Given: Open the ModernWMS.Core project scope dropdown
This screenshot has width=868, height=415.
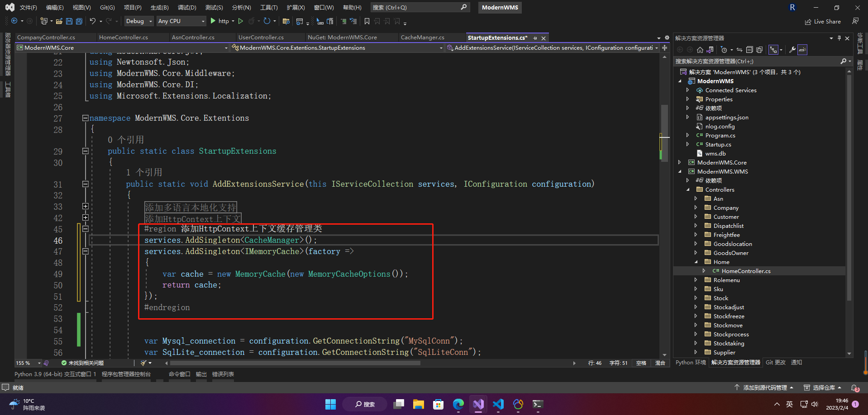Looking at the screenshot, I should [x=122, y=47].
